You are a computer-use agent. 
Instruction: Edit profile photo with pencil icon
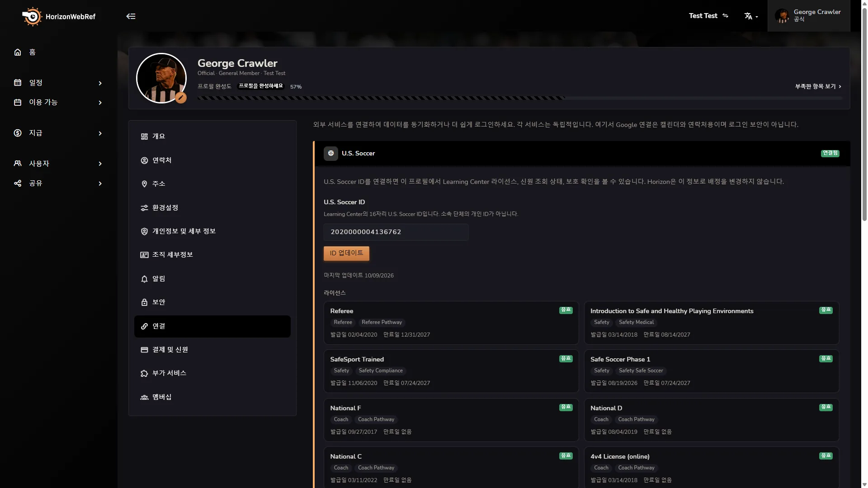tap(181, 98)
